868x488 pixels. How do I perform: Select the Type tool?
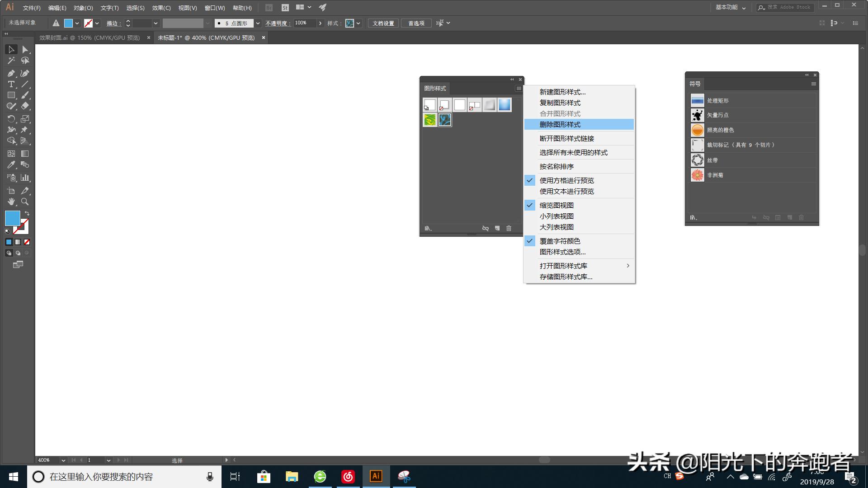pos(11,84)
